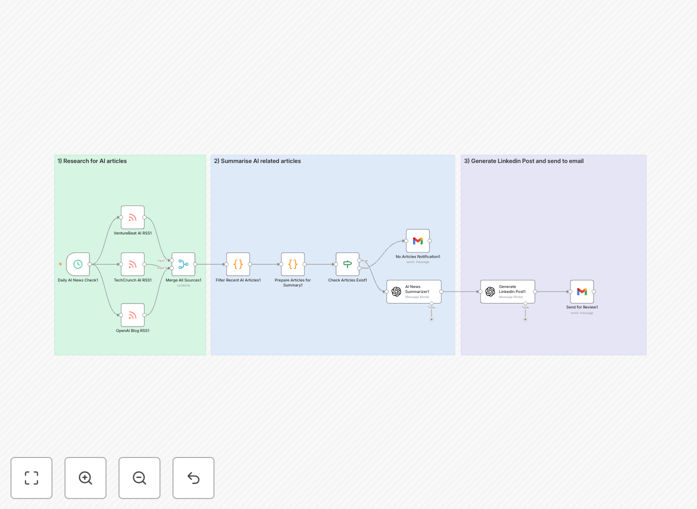Select the No Articles Notification Gmail node
Viewport: 697px width, 509px height.
pyautogui.click(x=418, y=241)
